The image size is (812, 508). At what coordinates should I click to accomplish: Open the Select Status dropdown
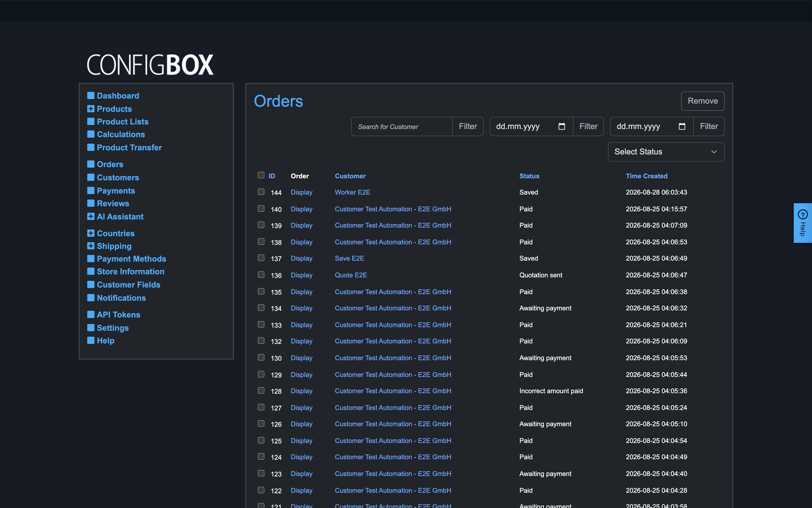pyautogui.click(x=666, y=152)
